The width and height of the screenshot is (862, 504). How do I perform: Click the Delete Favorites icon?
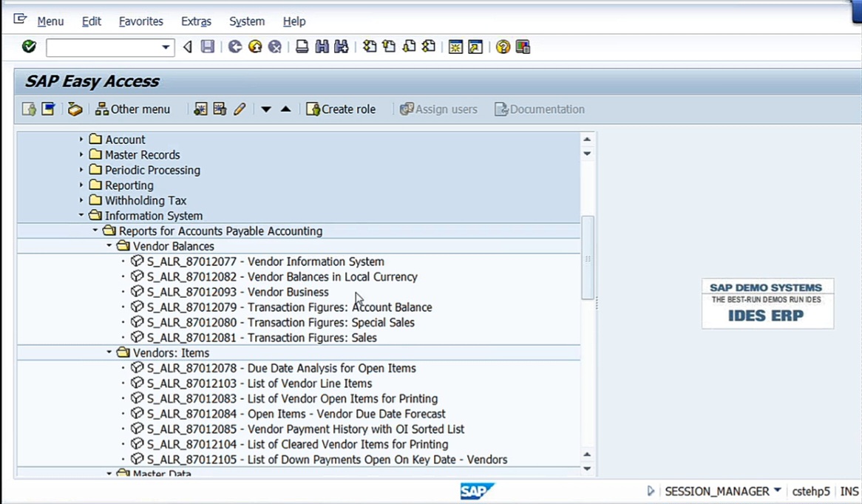tap(220, 109)
